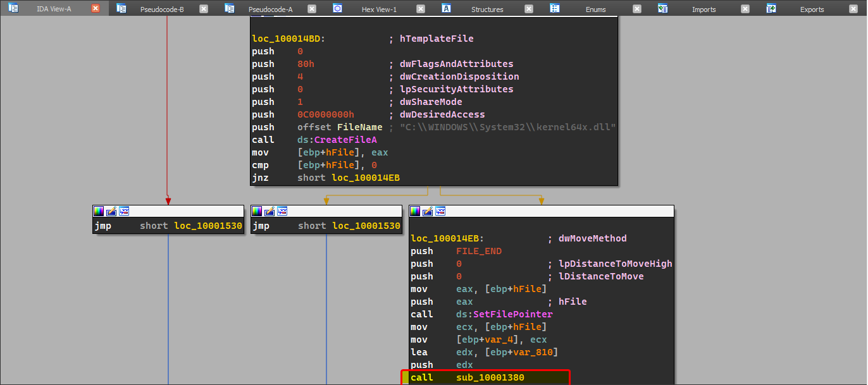Switch to the Pseudocode-B tab
This screenshot has height=385, width=868.
162,9
